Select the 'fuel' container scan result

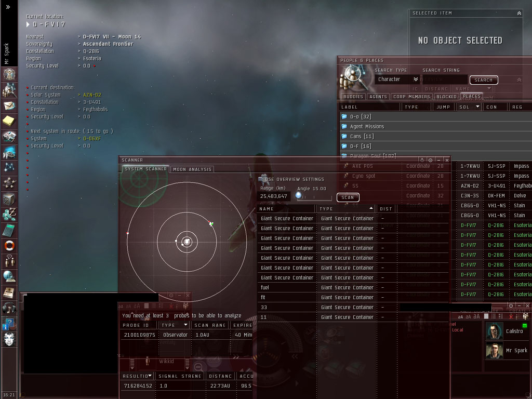click(353, 288)
